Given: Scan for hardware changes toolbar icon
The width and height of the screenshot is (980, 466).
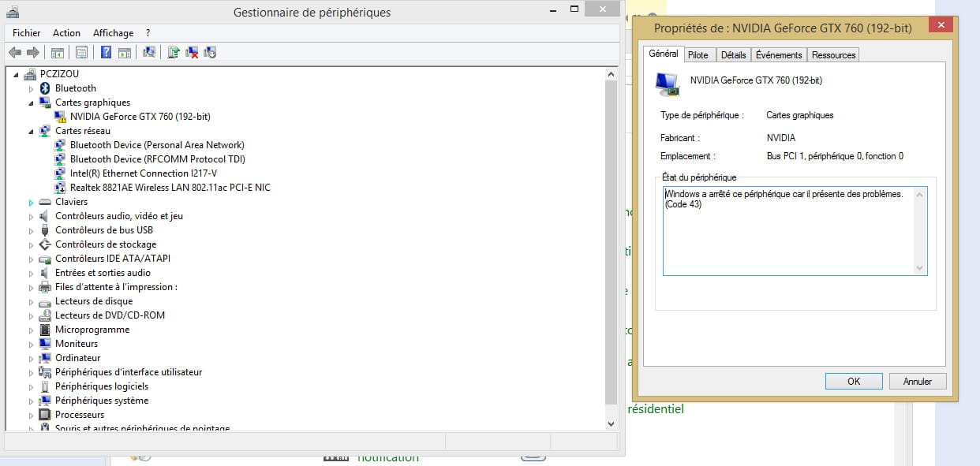Looking at the screenshot, I should tap(149, 53).
